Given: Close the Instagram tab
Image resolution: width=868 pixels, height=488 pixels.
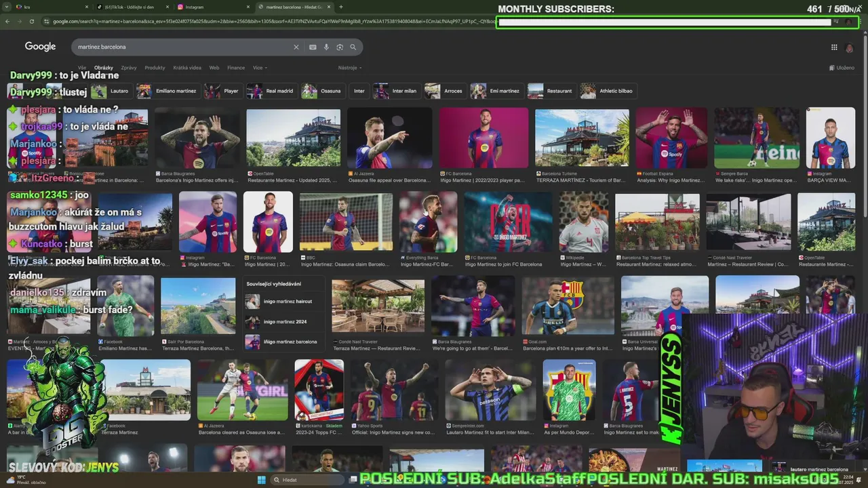Looking at the screenshot, I should pos(248,7).
